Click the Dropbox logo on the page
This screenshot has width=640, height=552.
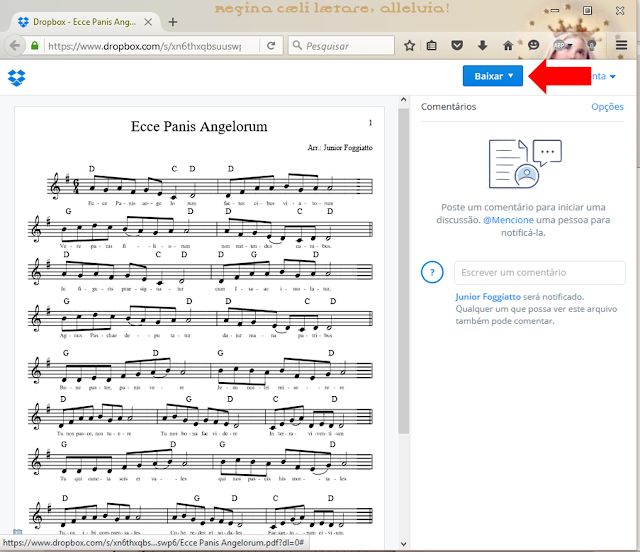click(x=16, y=78)
